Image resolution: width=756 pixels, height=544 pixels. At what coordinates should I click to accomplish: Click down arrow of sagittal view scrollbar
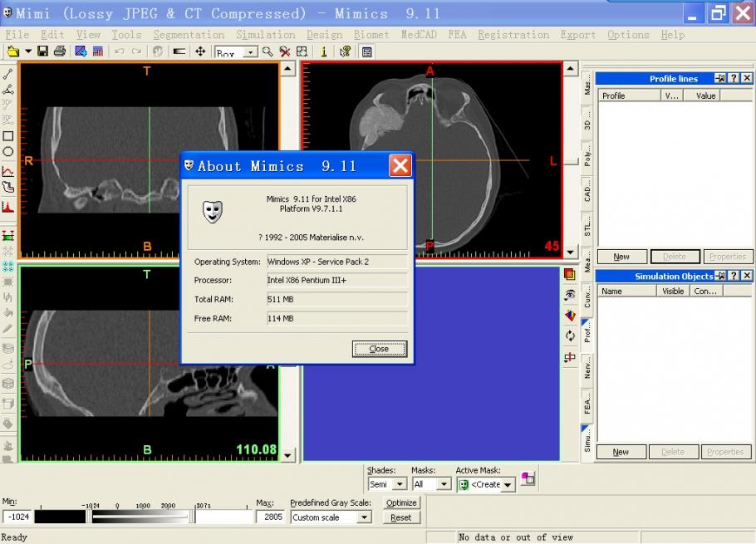[287, 455]
